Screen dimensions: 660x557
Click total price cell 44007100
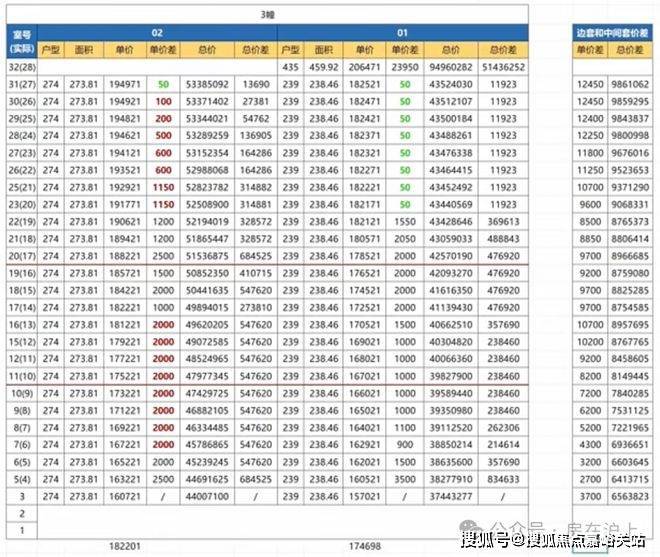point(207,495)
